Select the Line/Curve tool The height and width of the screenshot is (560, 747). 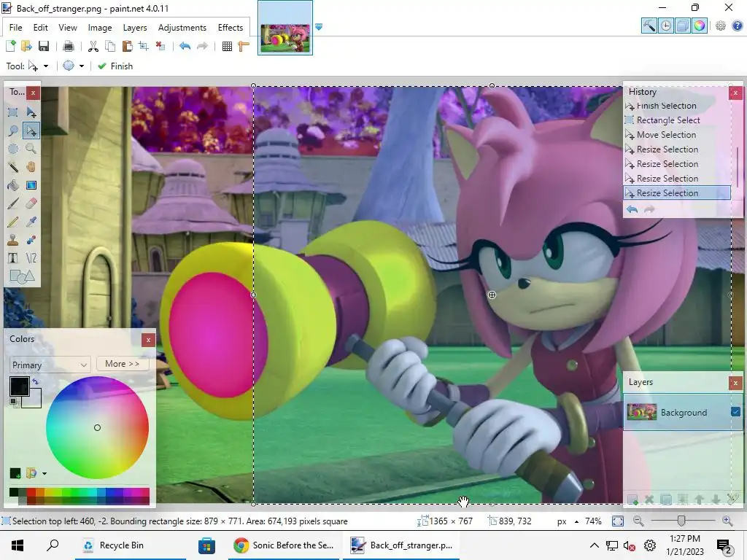31,258
